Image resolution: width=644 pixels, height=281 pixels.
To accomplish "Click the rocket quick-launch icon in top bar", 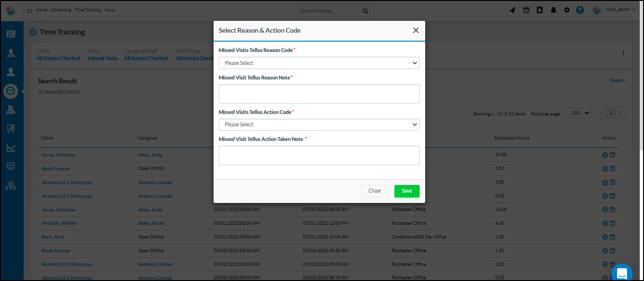I will click(513, 9).
